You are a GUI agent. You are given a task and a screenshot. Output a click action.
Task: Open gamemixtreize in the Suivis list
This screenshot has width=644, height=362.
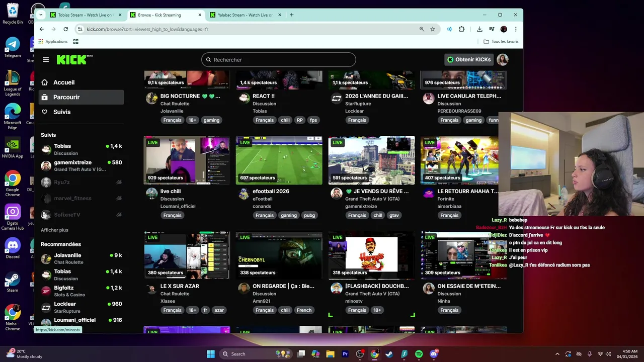[x=81, y=166]
